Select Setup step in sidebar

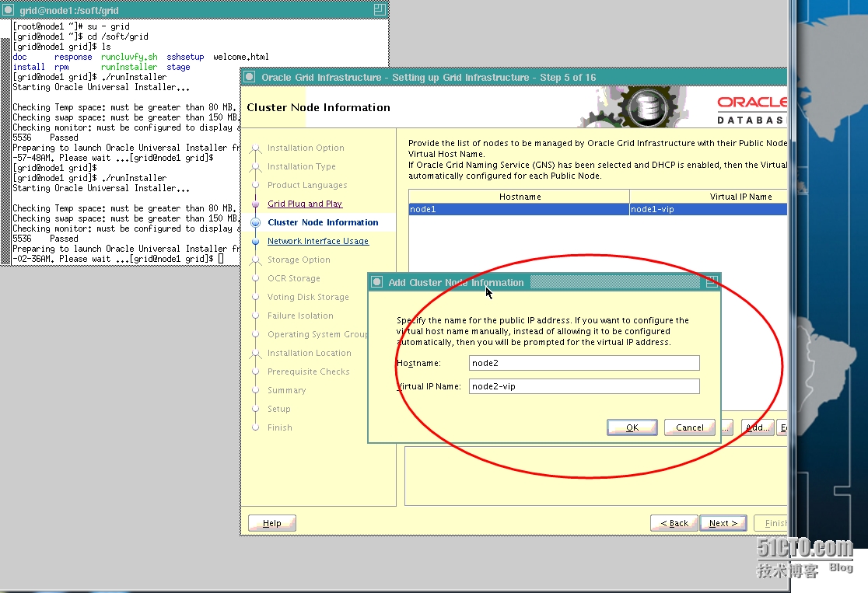pos(278,409)
